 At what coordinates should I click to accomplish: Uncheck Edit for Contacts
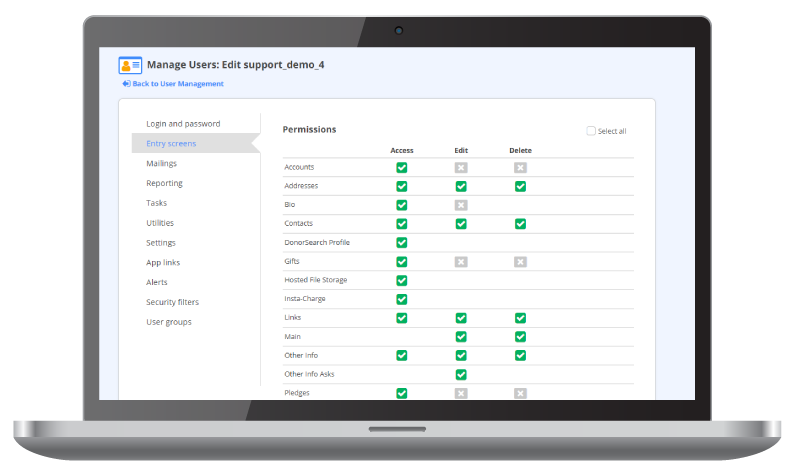[461, 224]
